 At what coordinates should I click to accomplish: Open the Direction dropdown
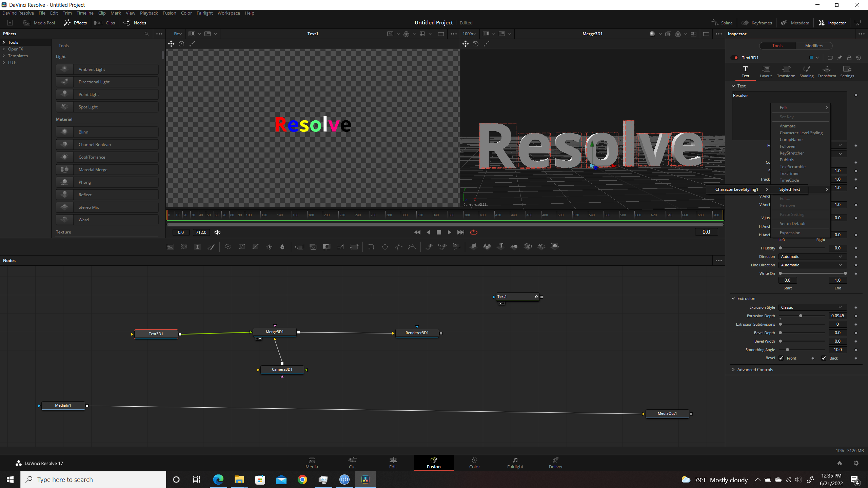812,257
